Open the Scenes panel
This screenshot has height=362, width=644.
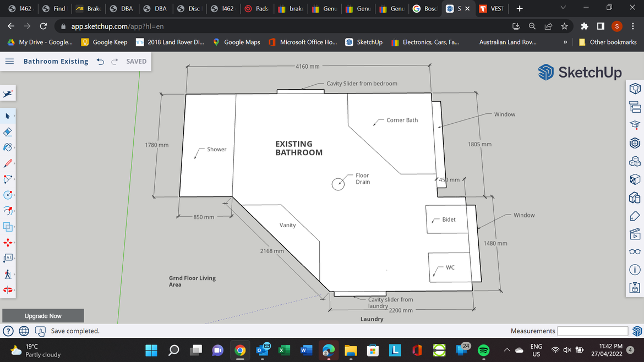click(635, 234)
